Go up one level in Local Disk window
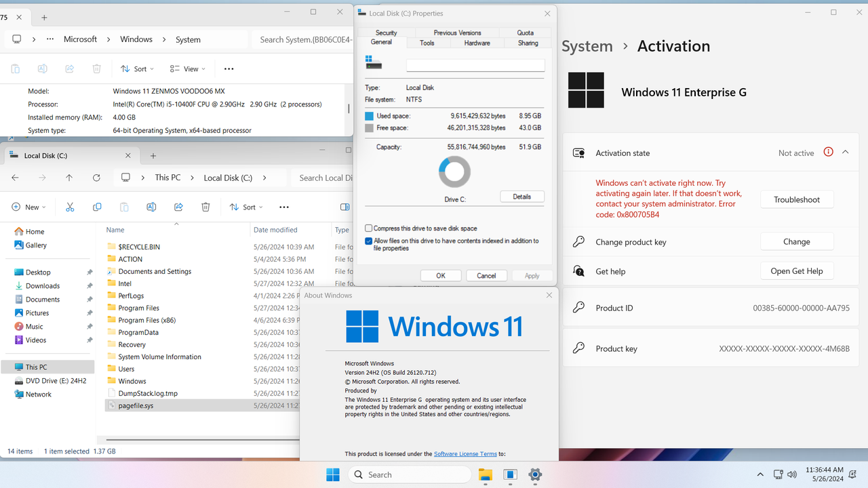868x488 pixels. 69,178
